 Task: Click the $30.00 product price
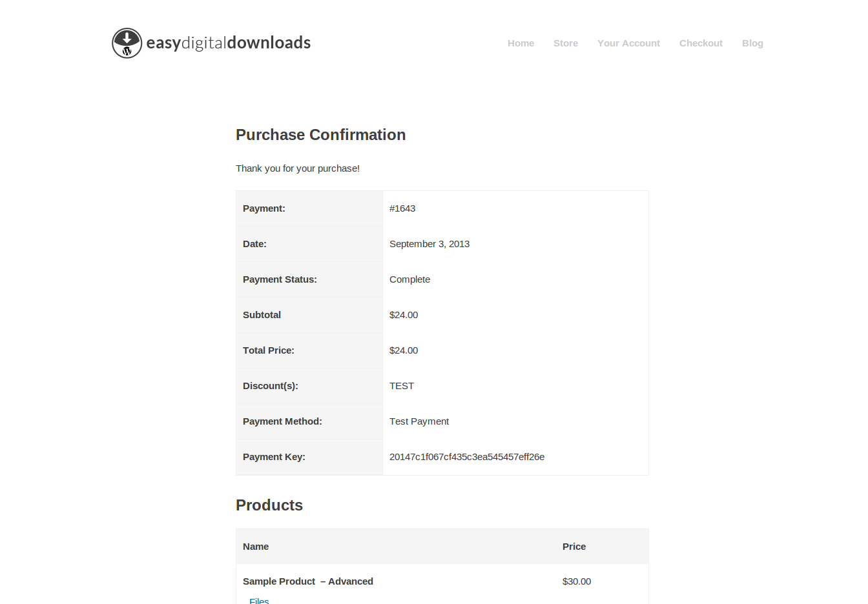[577, 581]
